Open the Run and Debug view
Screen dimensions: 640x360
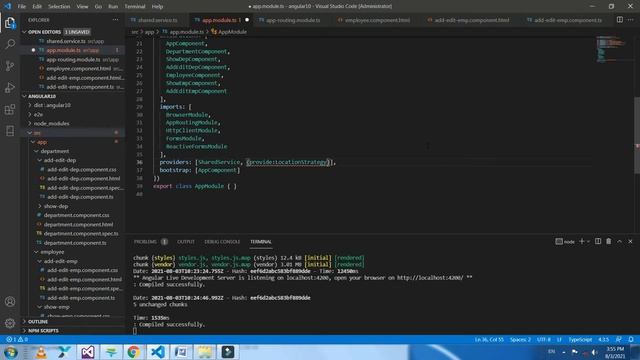[x=10, y=87]
